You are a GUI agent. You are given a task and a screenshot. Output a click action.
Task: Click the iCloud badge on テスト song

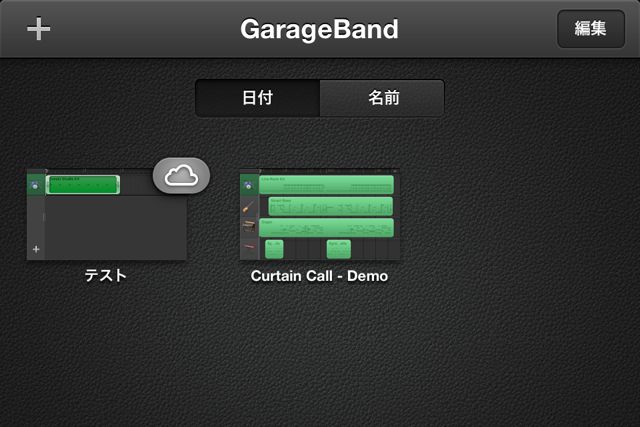181,176
